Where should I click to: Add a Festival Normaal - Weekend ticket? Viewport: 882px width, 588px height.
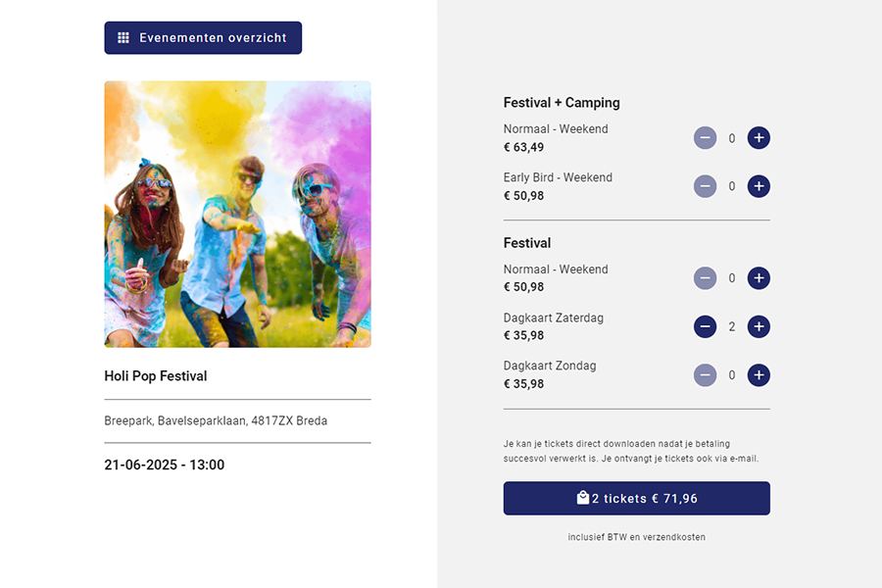(759, 278)
